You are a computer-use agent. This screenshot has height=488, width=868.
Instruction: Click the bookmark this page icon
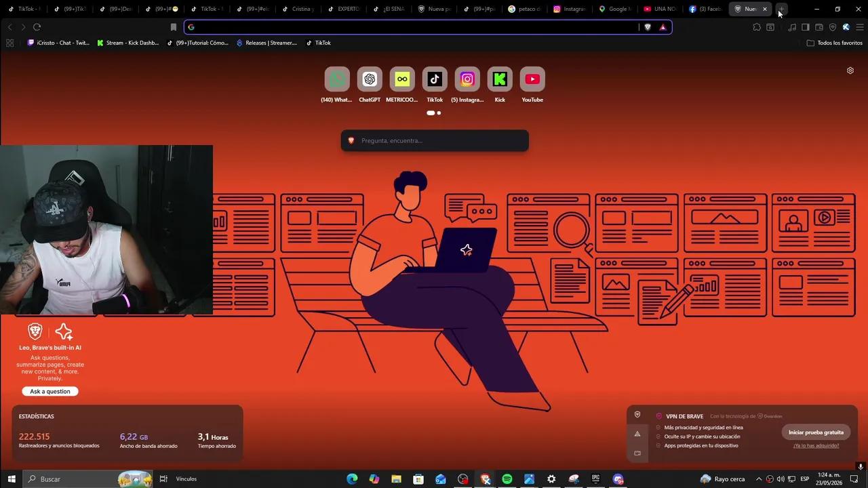coord(174,27)
